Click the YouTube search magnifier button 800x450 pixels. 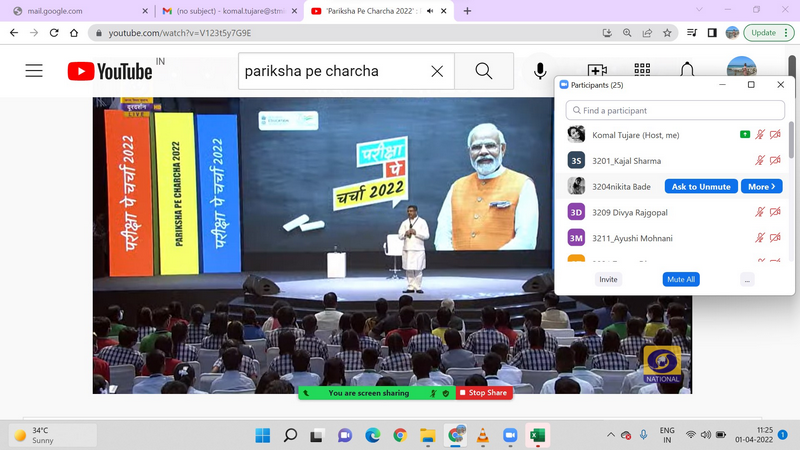pyautogui.click(x=484, y=71)
